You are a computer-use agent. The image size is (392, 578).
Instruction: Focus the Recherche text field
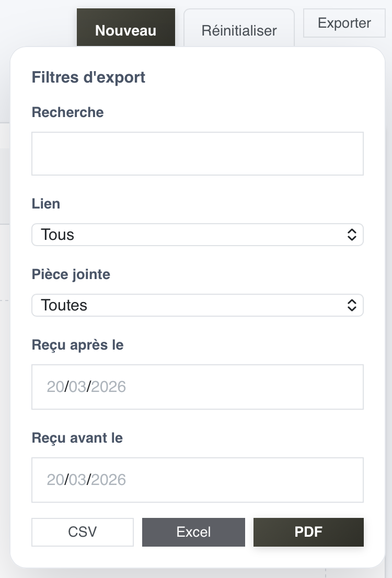coord(197,154)
